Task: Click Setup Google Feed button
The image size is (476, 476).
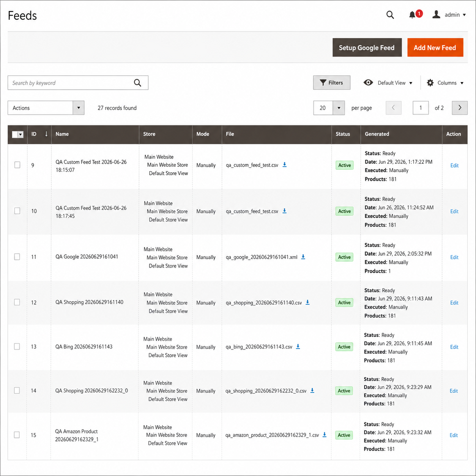Action: [x=367, y=47]
